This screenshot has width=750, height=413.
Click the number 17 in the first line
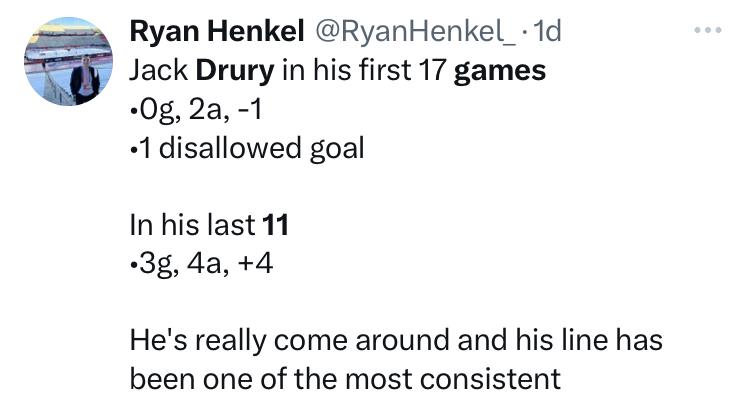[432, 70]
